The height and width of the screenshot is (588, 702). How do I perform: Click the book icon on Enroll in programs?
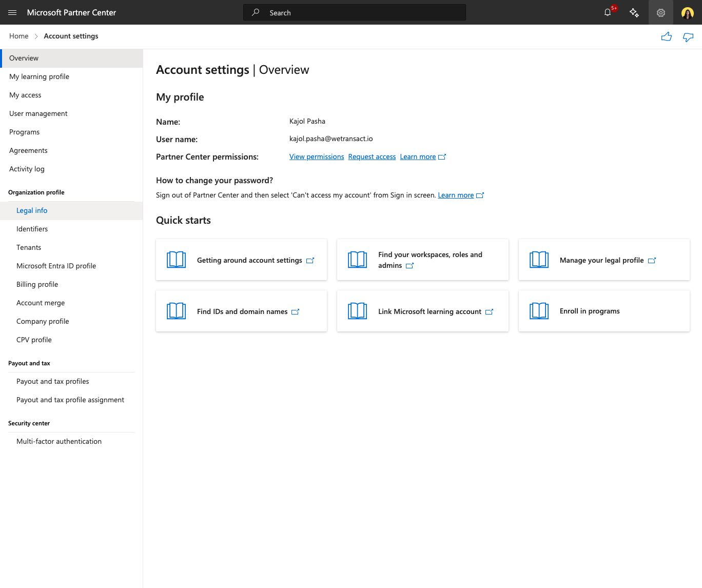[539, 311]
